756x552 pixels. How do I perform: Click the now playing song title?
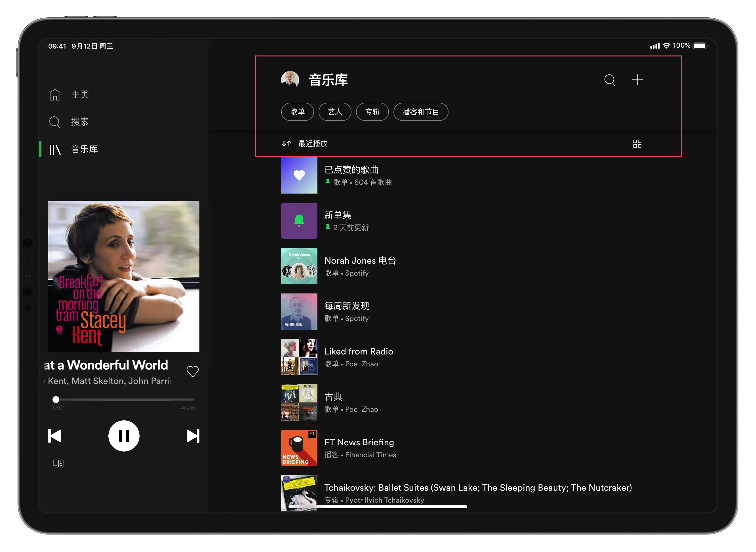[106, 365]
